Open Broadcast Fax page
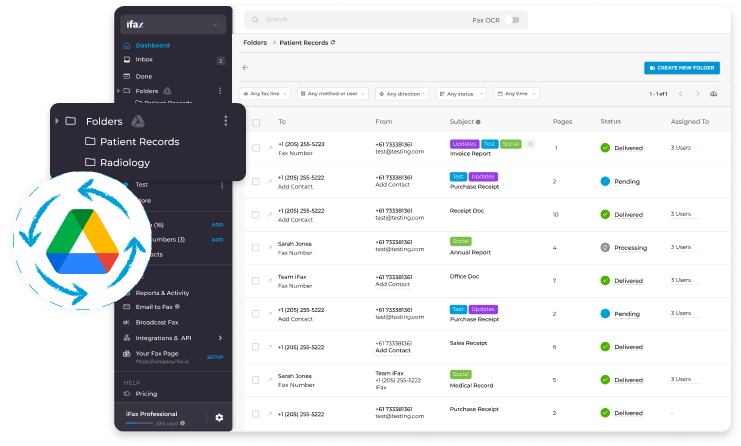The width and height of the screenshot is (741, 446). (156, 322)
